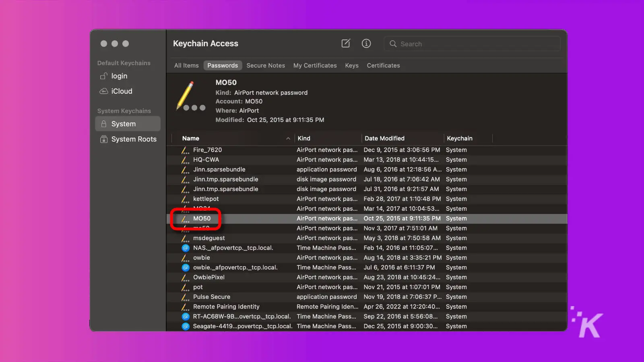Click the pencil icon beside msdeguest

[185, 238]
